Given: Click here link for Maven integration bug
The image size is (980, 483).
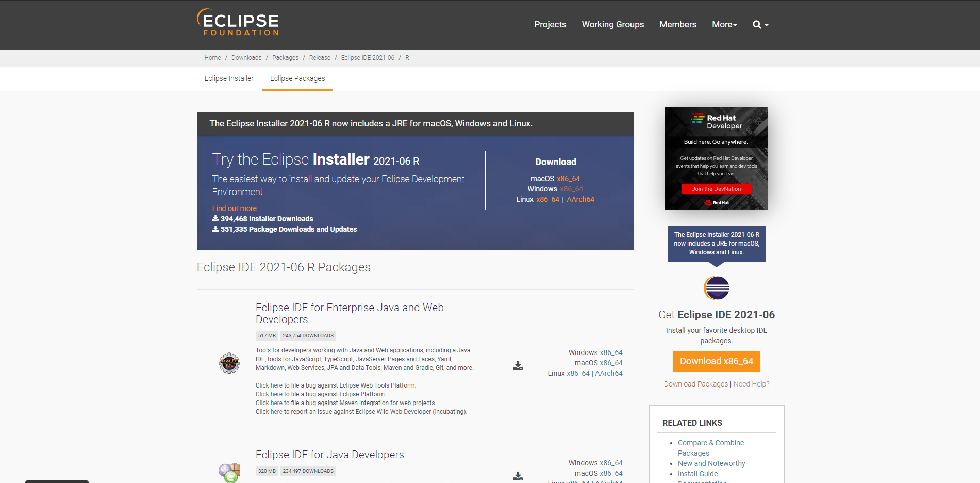Looking at the screenshot, I should click(276, 403).
